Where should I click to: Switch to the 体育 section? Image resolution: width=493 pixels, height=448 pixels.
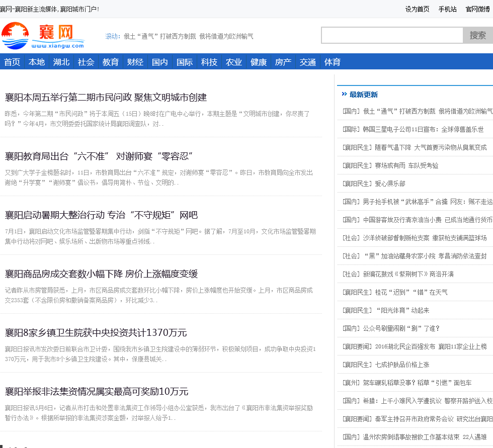coord(333,62)
